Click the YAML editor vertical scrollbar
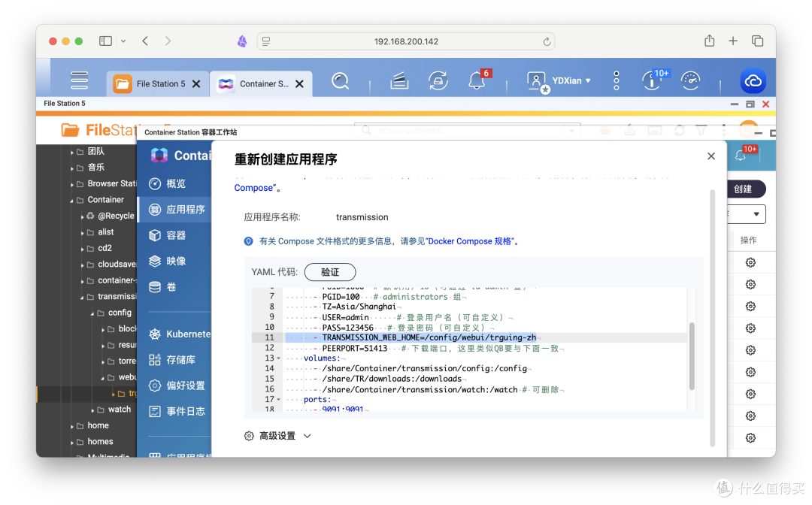Screen dimensions: 812x505 pyautogui.click(x=692, y=356)
